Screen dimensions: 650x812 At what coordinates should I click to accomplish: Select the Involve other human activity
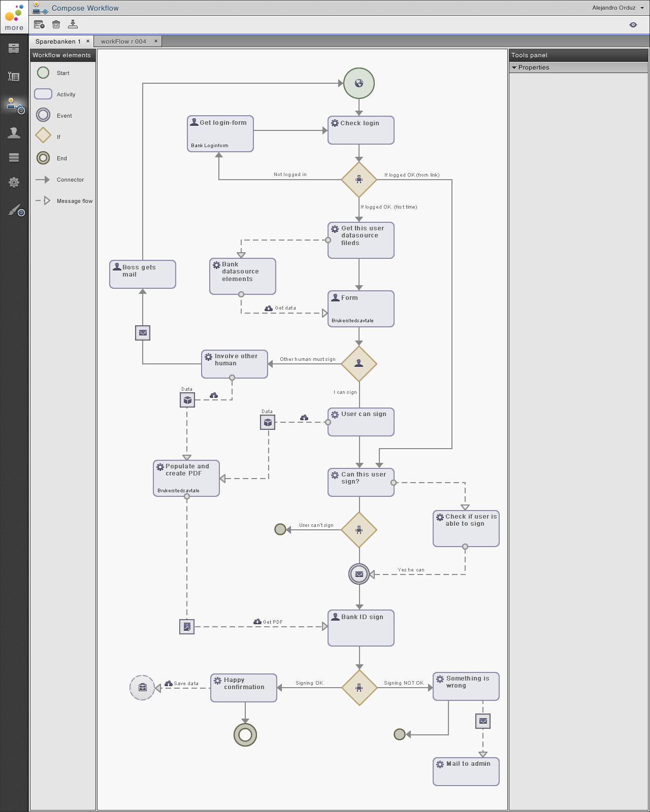pos(235,364)
